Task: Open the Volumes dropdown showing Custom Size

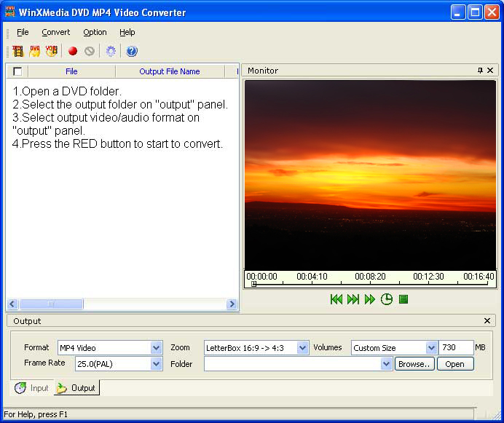Action: tap(431, 347)
